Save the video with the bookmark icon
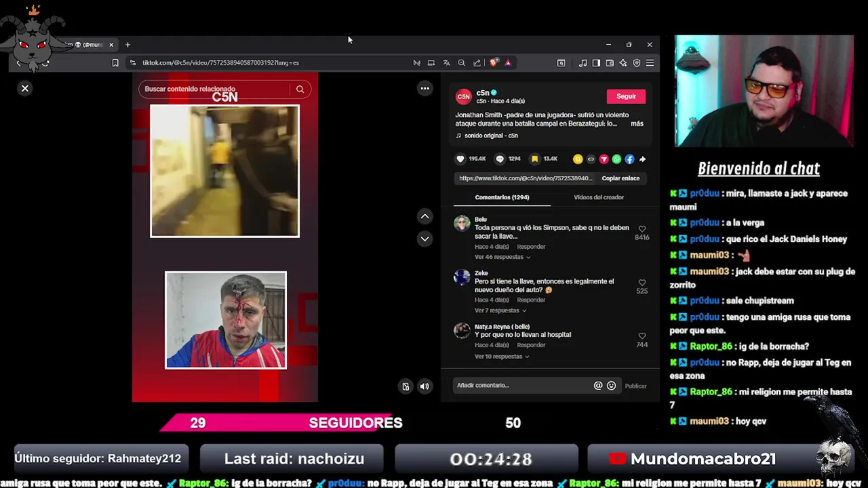 point(534,159)
